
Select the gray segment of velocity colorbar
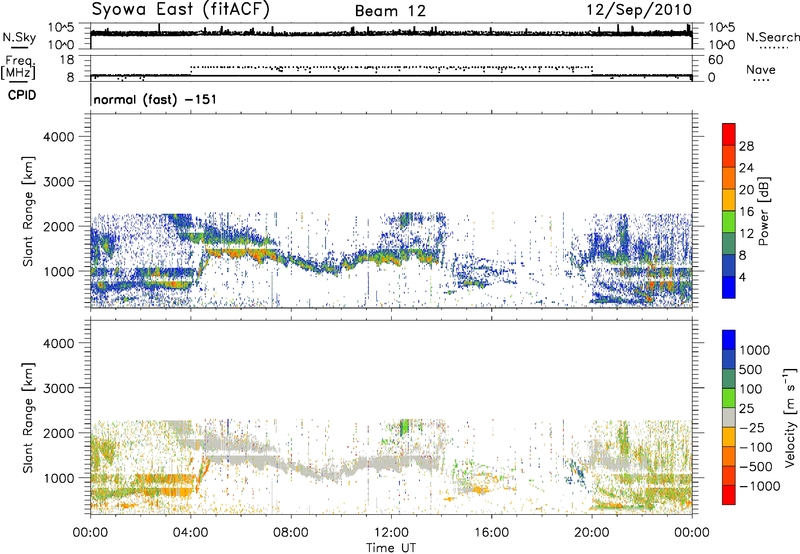pos(729,417)
